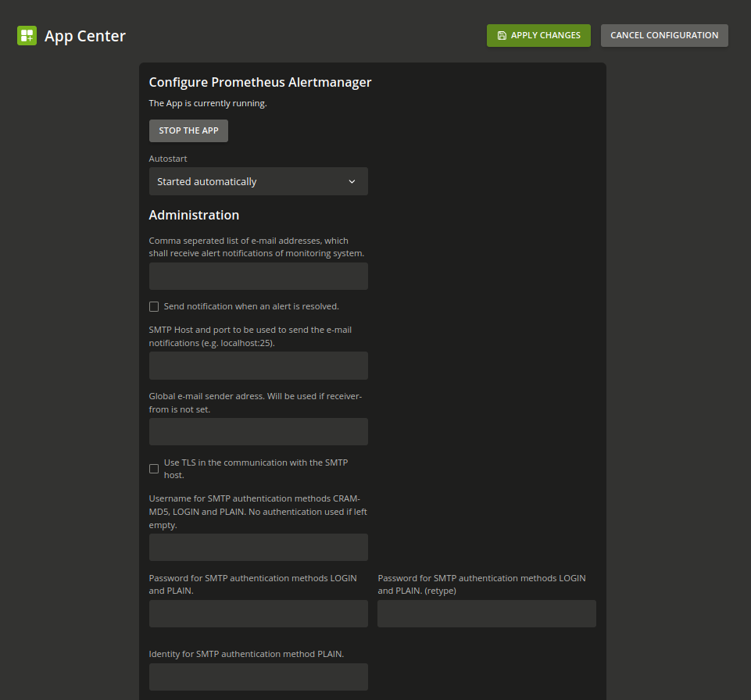Screen dimensions: 751x700
Task: Click the Configure Prometheus Alertmanager heading
Action: pyautogui.click(x=260, y=82)
